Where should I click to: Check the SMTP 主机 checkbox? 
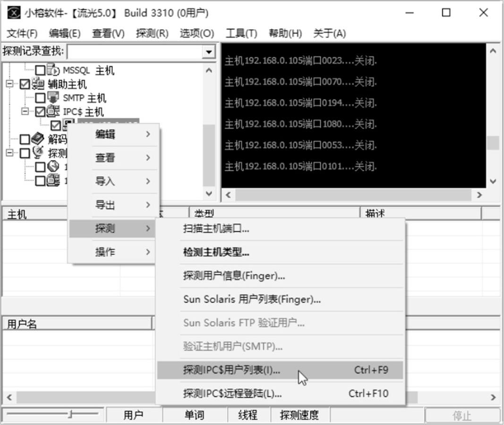click(40, 98)
